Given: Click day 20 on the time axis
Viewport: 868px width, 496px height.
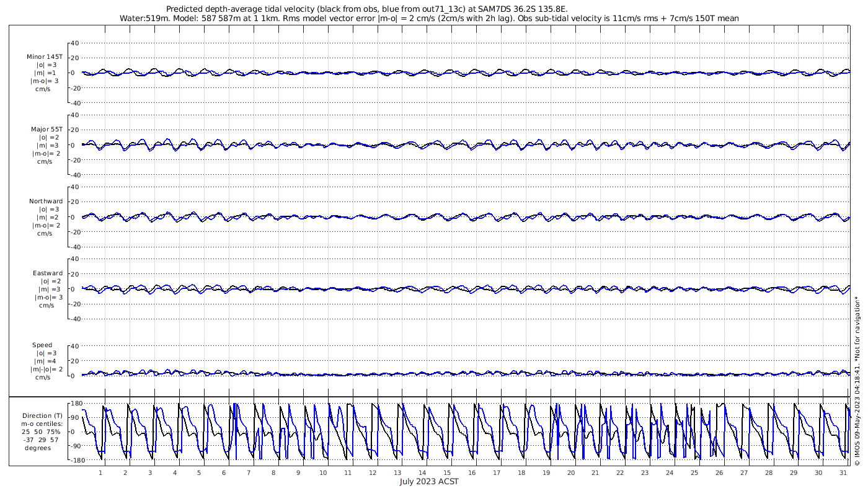Looking at the screenshot, I should coord(570,472).
